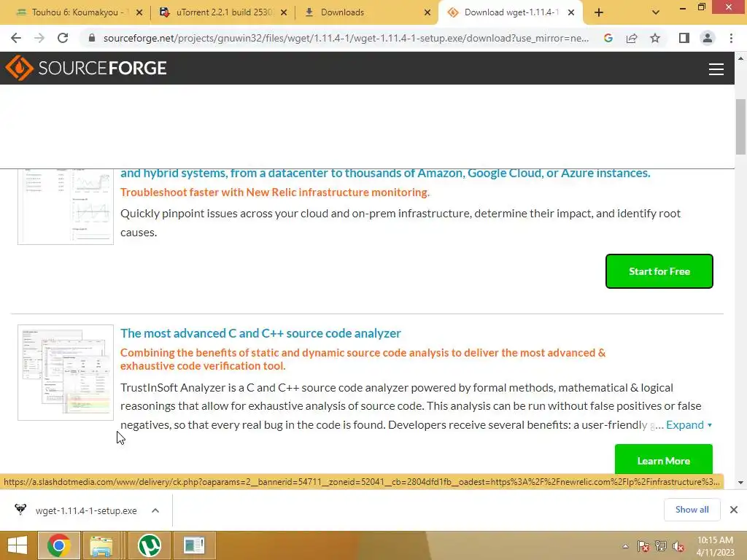Image resolution: width=747 pixels, height=560 pixels.
Task: Click the padlock site info icon
Action: coord(92,38)
